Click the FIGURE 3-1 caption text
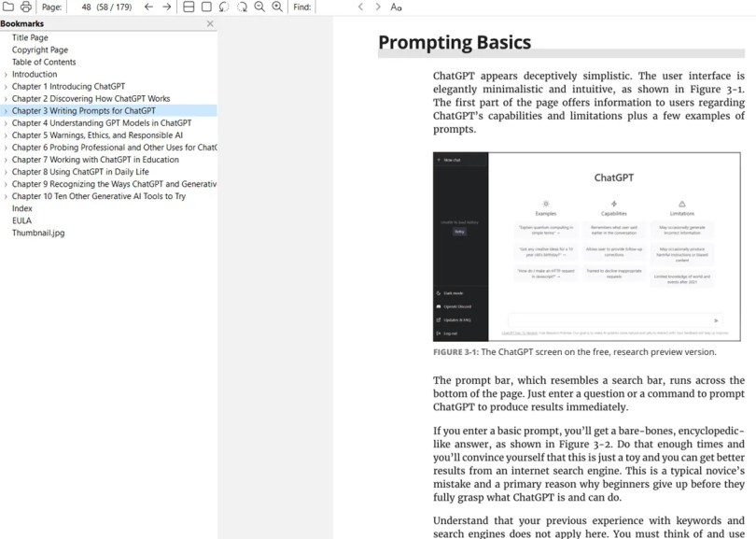 [575, 352]
